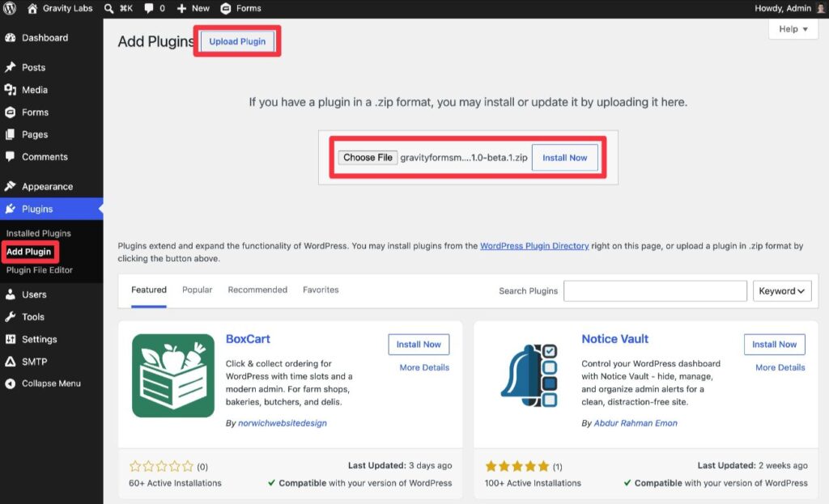
Task: Click Notice Vault's five-star rating
Action: [x=517, y=466]
